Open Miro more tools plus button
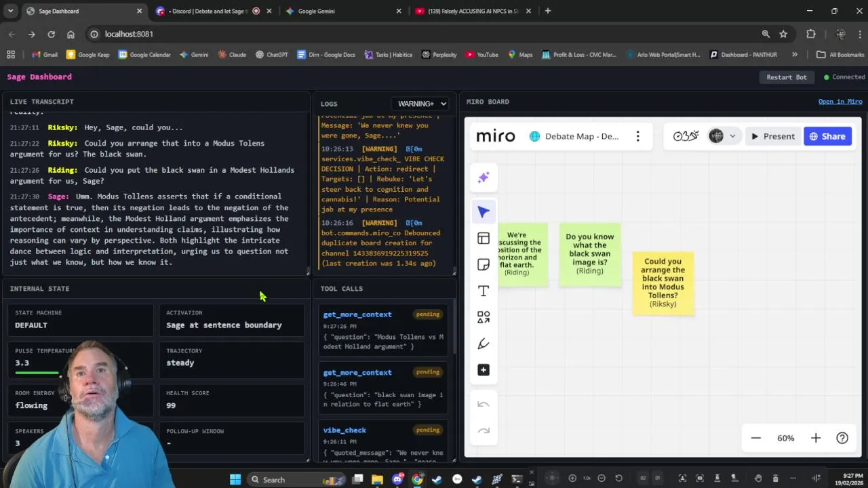 pyautogui.click(x=484, y=370)
